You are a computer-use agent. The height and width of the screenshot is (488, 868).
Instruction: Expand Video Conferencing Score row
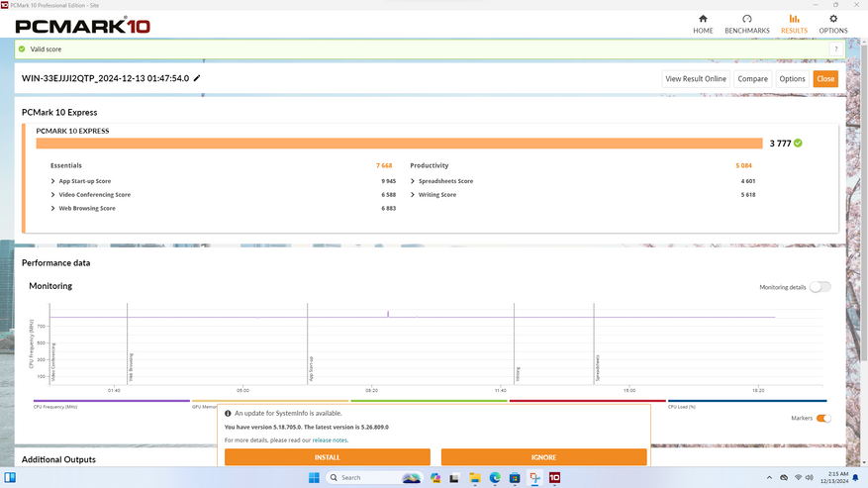pos(53,195)
